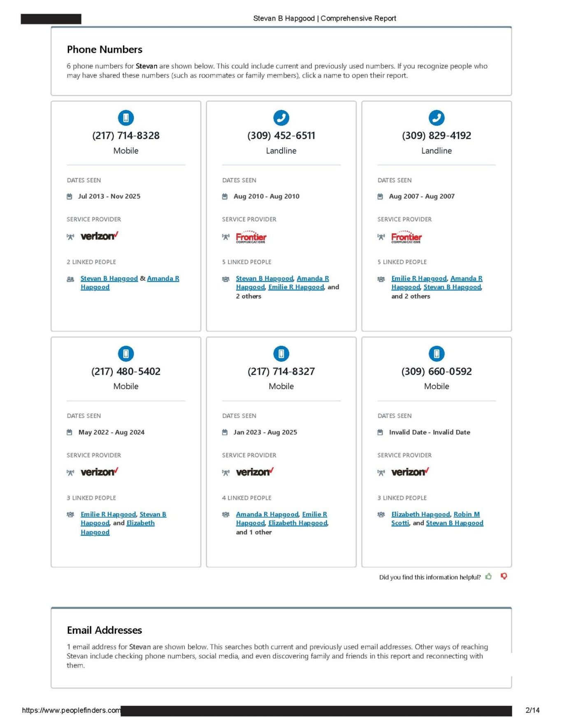The image size is (562, 728).
Task: Click calendar icon beside Jul 2013 - Nov 2025
Action: click(x=70, y=196)
